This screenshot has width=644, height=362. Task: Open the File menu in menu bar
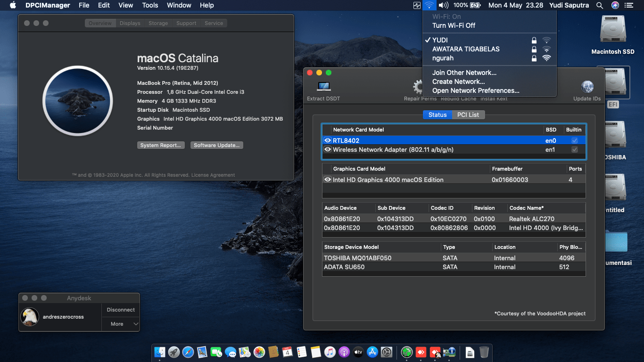84,5
